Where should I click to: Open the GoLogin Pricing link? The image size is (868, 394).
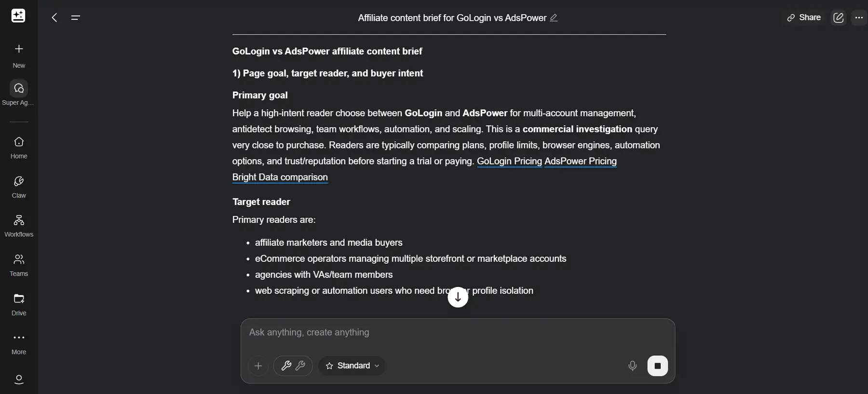[509, 161]
